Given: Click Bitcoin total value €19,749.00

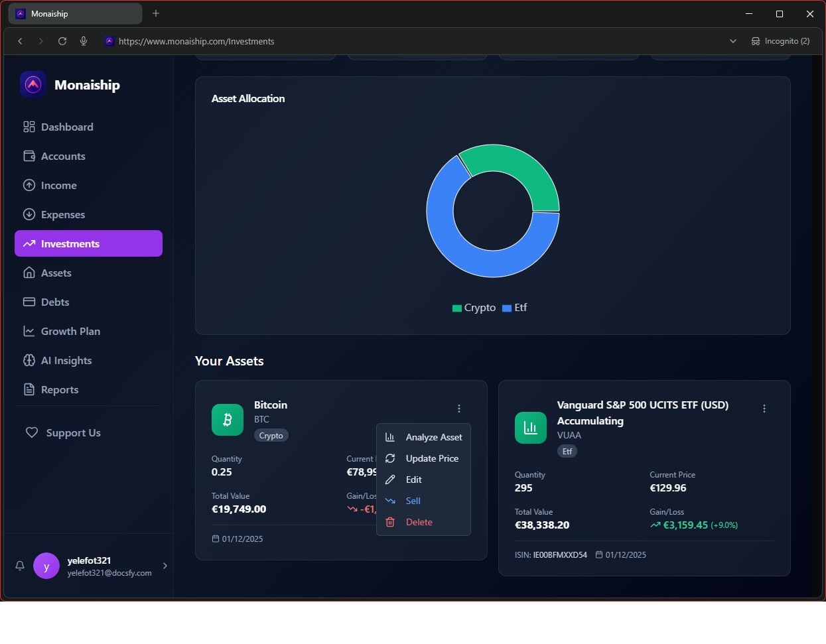Looking at the screenshot, I should pyautogui.click(x=239, y=509).
